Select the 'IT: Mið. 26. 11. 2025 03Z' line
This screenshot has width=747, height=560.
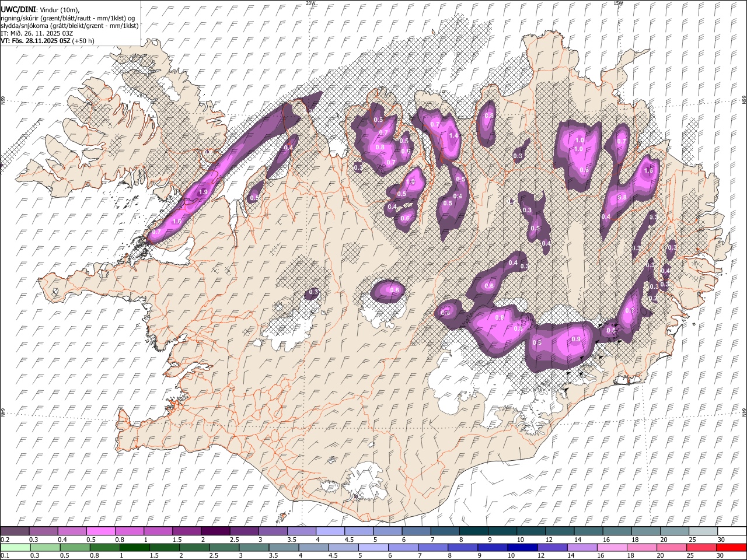(37, 33)
